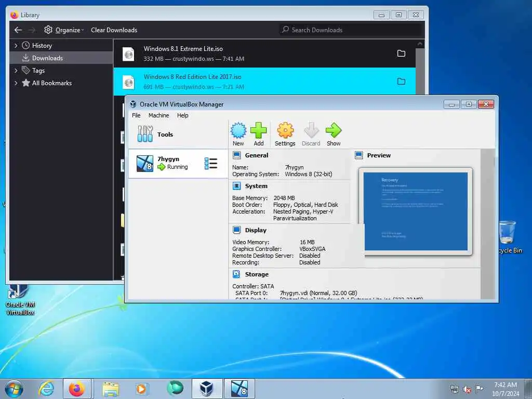Click VirtualBox Manager taskbar button
Image resolution: width=532 pixels, height=399 pixels.
pyautogui.click(x=207, y=389)
